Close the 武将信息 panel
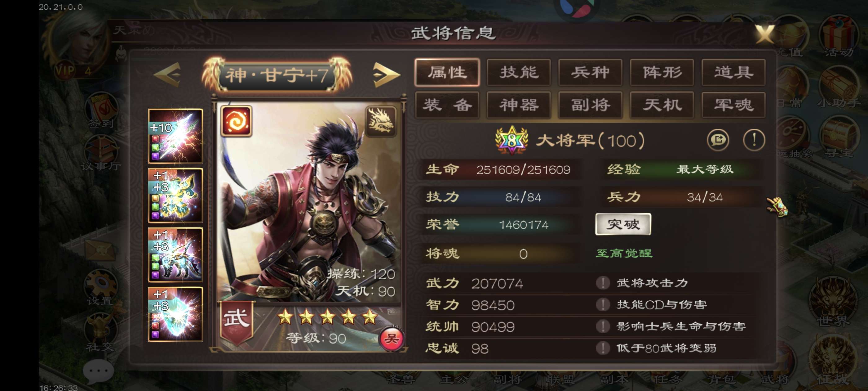This screenshot has width=868, height=391. click(764, 34)
